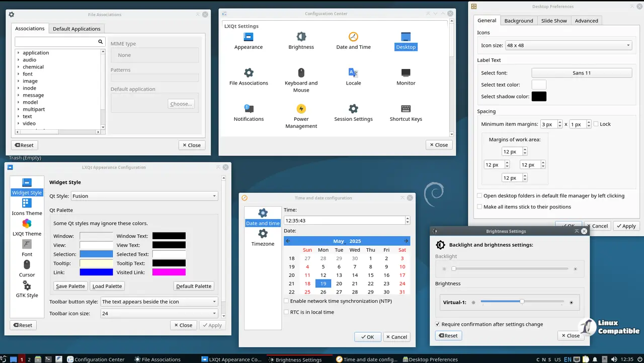The width and height of the screenshot is (644, 363).
Task: Click the Load Palette button
Action: pos(107,286)
